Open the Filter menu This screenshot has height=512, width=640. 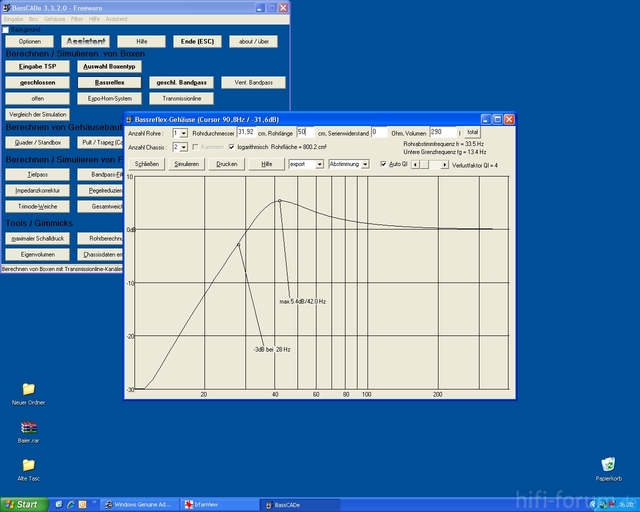[x=76, y=19]
